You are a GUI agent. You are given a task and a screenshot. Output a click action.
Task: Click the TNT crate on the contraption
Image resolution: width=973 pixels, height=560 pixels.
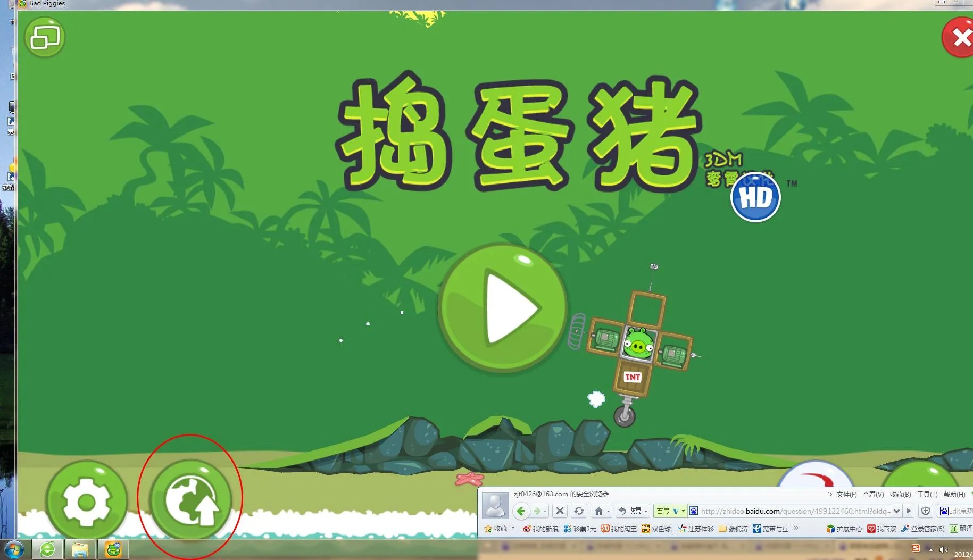(x=633, y=377)
